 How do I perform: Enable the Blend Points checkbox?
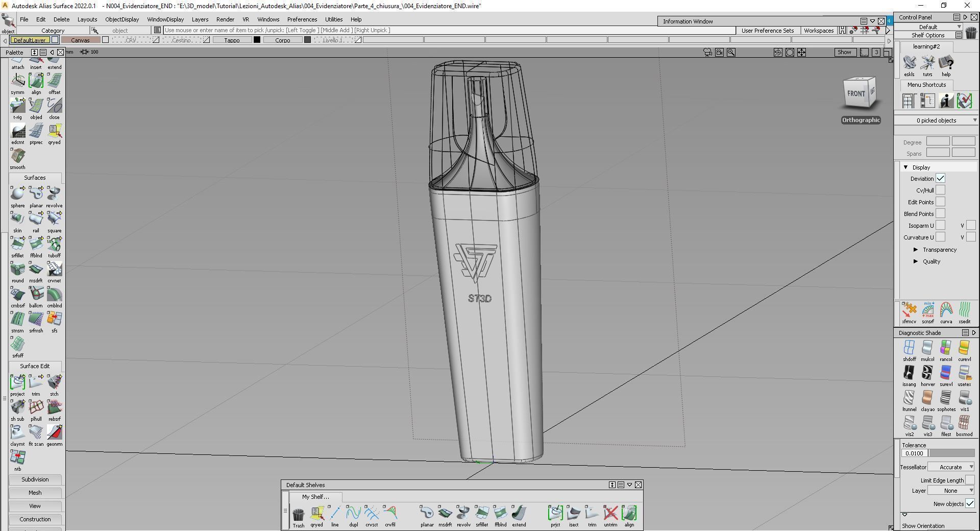(x=940, y=213)
